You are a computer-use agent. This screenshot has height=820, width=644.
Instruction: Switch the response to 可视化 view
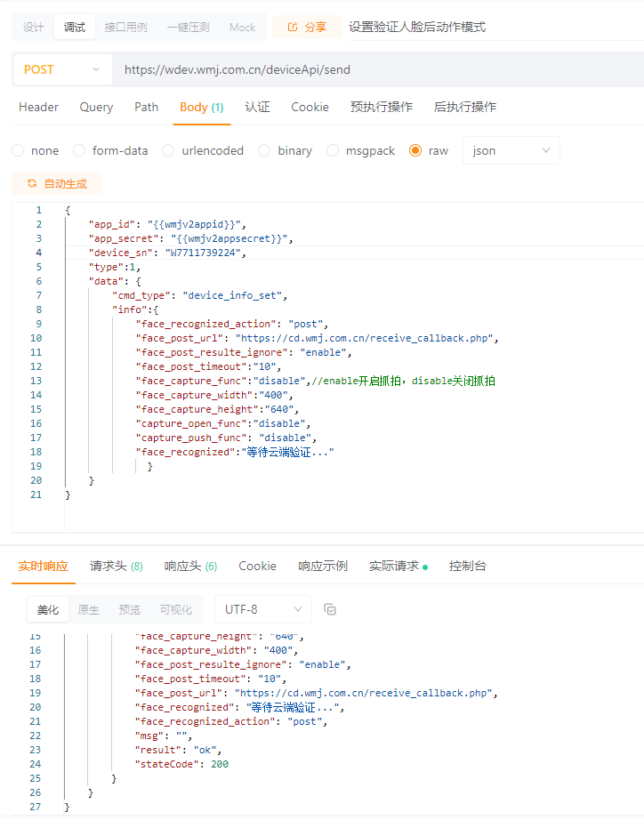click(175, 609)
